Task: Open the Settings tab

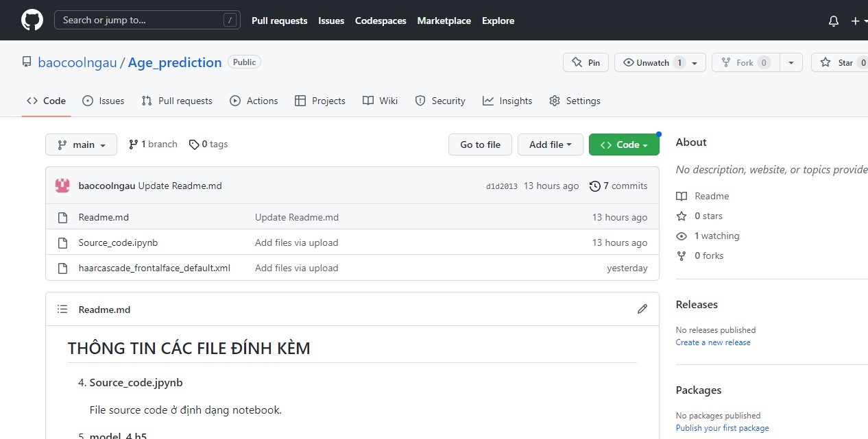Action: (575, 101)
